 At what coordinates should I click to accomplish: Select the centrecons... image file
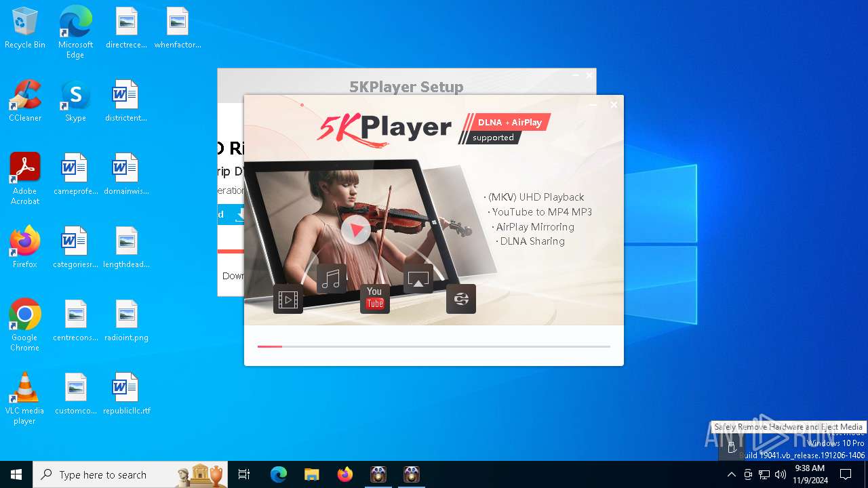[75, 321]
